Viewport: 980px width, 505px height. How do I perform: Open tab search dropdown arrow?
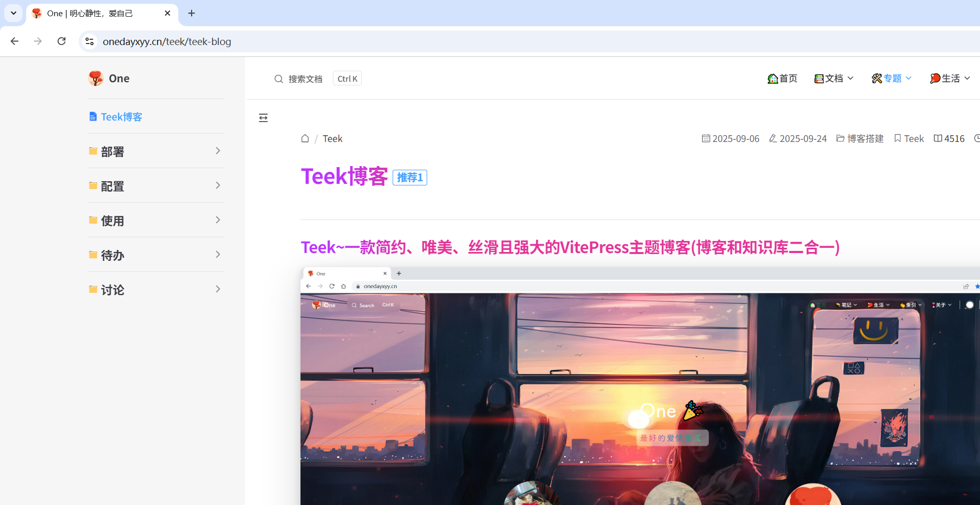pyautogui.click(x=14, y=13)
